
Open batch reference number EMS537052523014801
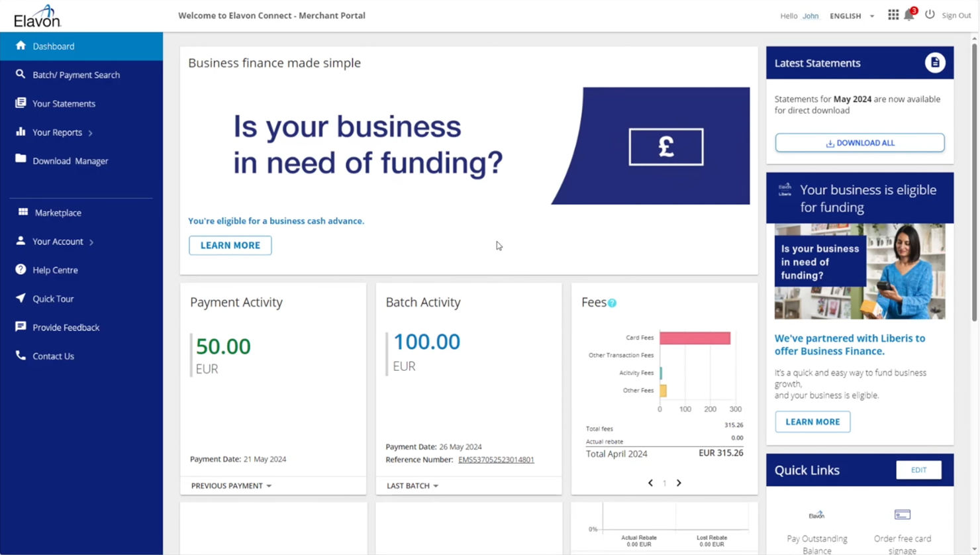pos(496,460)
